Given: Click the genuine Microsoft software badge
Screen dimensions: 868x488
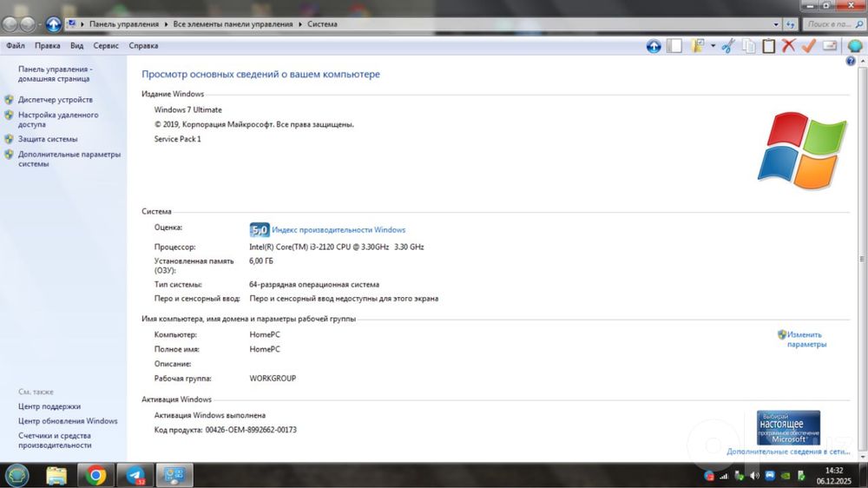Looking at the screenshot, I should (x=788, y=427).
